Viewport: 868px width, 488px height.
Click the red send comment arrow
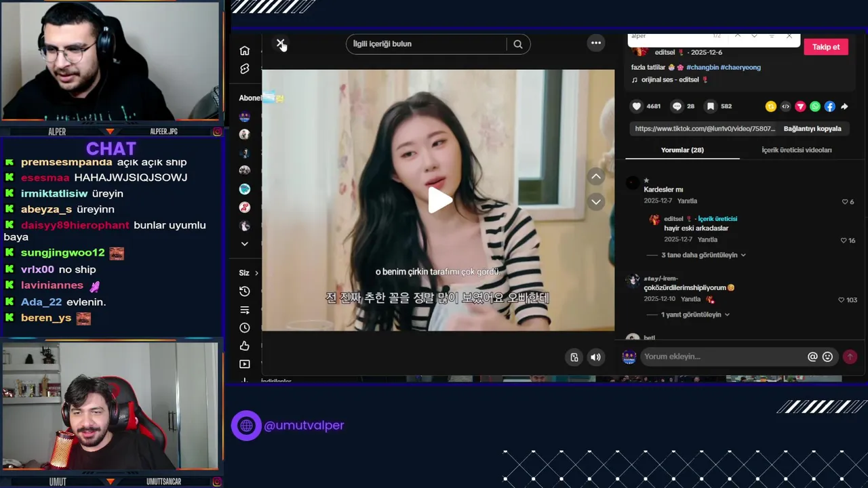(x=850, y=357)
